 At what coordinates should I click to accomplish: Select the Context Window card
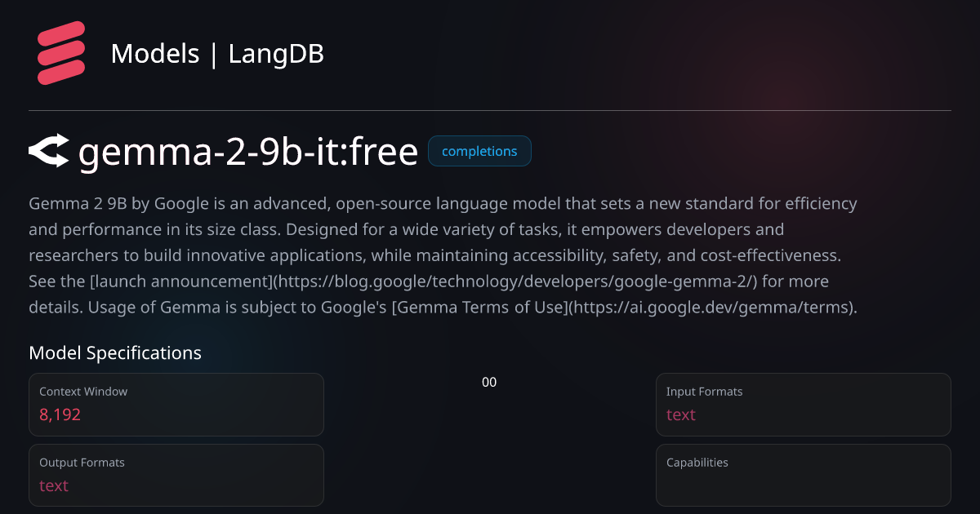(176, 405)
